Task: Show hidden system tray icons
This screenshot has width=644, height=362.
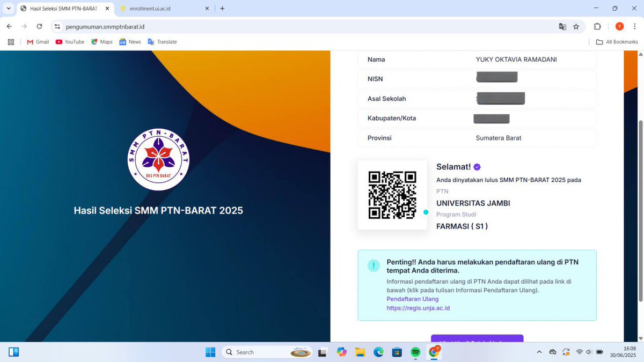Action: pyautogui.click(x=539, y=352)
